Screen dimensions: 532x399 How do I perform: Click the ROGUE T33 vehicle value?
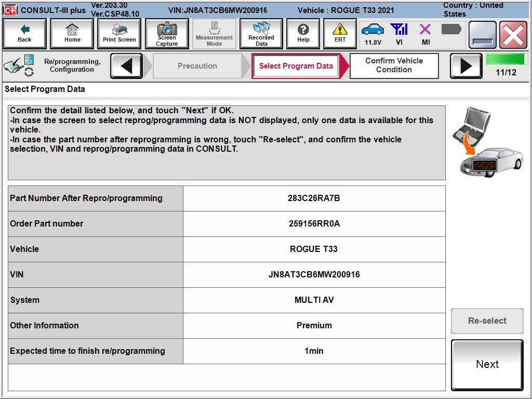click(314, 249)
